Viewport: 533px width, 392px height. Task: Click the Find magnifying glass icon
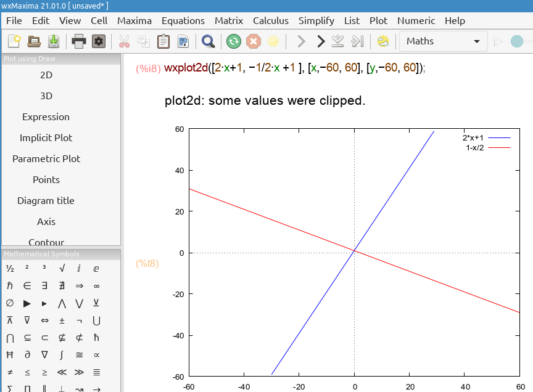tap(209, 41)
